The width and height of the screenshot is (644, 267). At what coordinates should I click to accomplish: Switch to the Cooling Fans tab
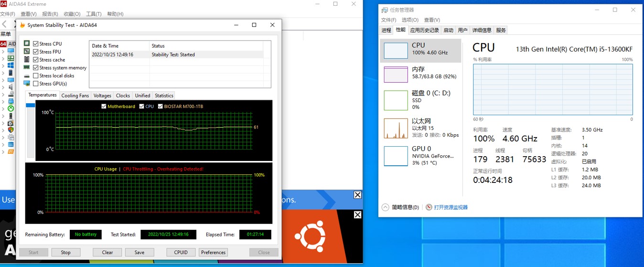(75, 96)
